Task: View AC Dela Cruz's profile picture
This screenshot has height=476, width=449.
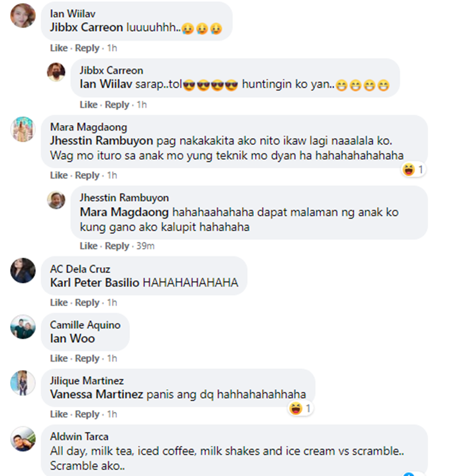Action: [23, 271]
